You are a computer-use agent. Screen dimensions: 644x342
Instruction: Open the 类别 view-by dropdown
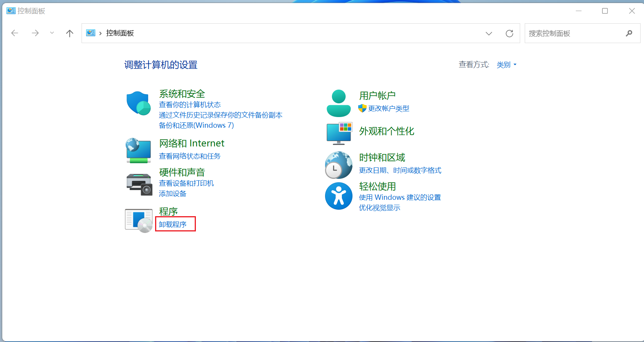[506, 65]
